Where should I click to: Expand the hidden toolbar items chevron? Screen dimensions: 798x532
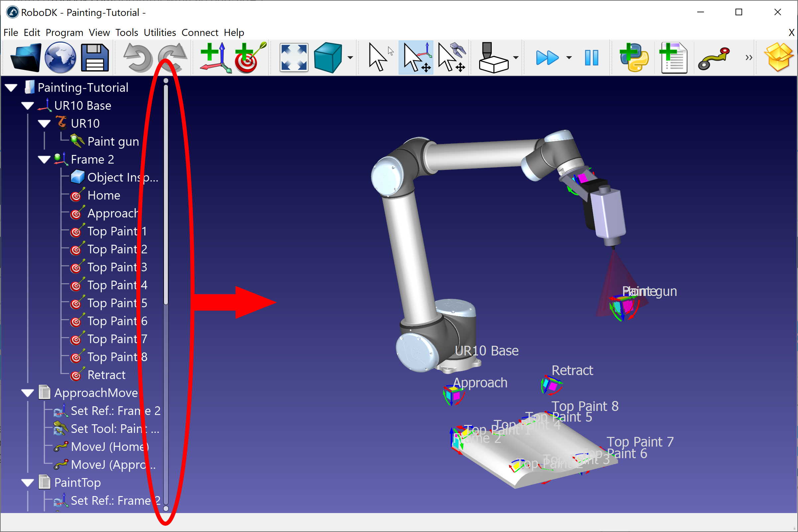(749, 58)
